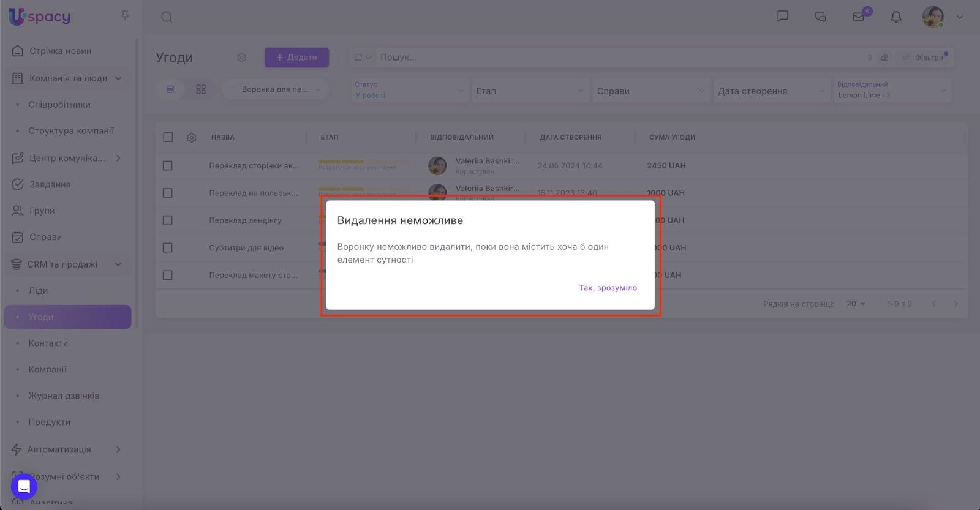Select the Переклад на польськ row checkbox
Viewport: 980px width, 510px height.
[168, 193]
